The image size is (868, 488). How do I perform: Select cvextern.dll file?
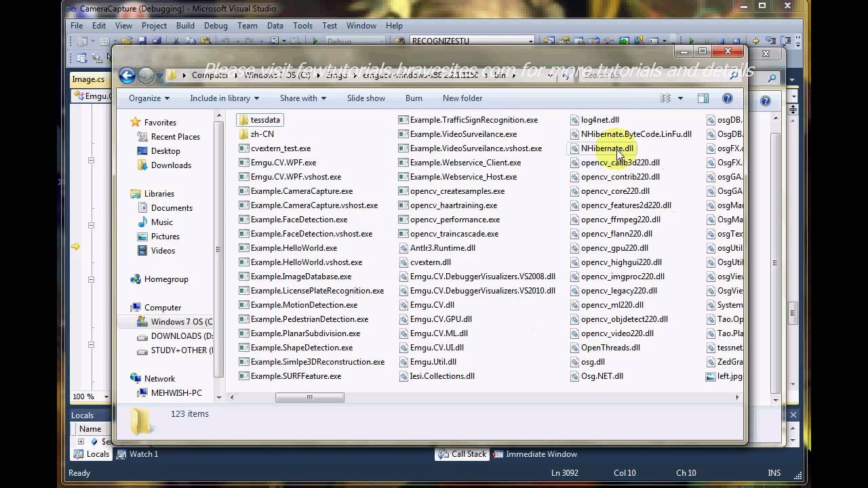point(425,262)
